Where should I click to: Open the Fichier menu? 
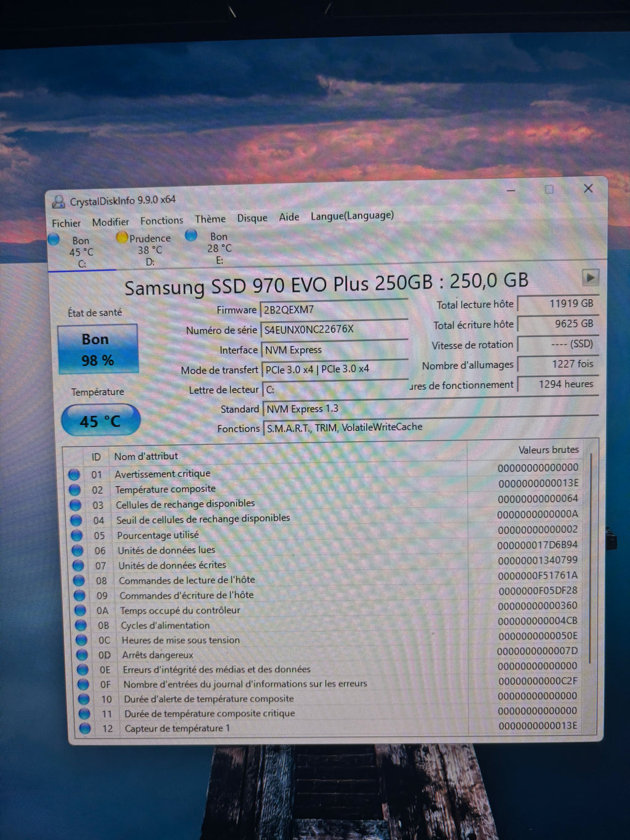(66, 223)
